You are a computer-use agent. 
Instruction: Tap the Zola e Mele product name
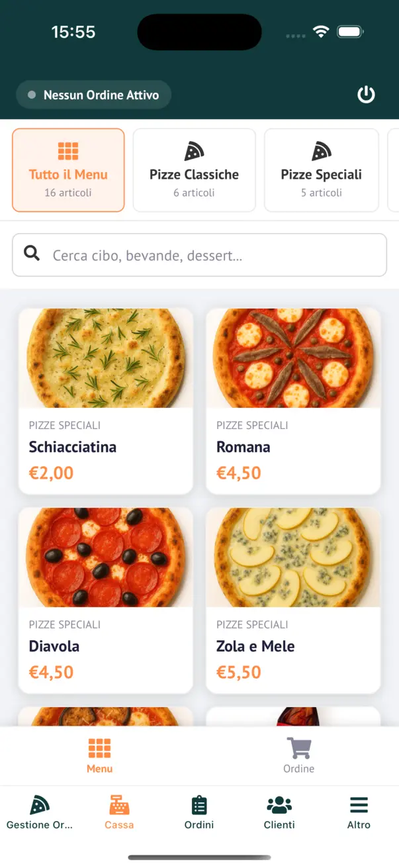[255, 646]
